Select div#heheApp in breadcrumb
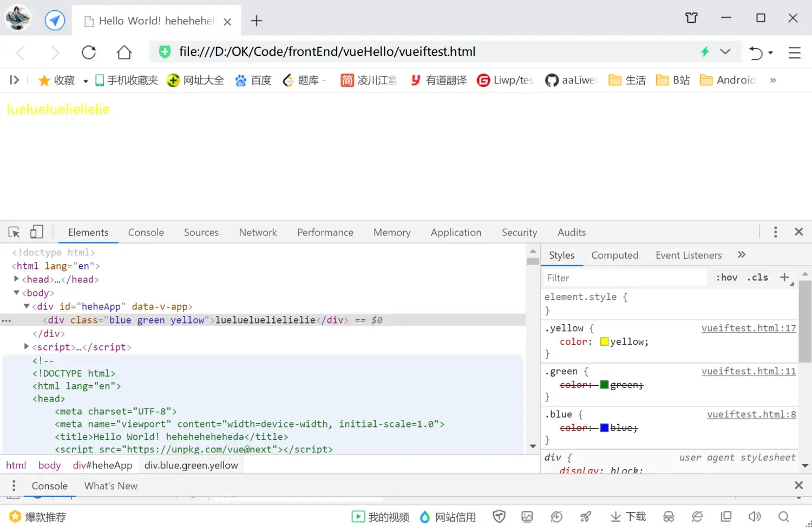 point(103,465)
